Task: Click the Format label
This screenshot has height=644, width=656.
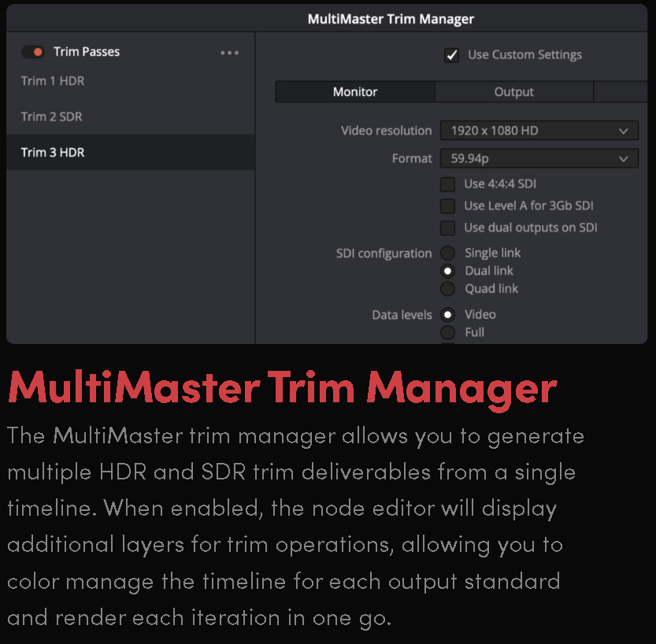Action: click(x=412, y=158)
